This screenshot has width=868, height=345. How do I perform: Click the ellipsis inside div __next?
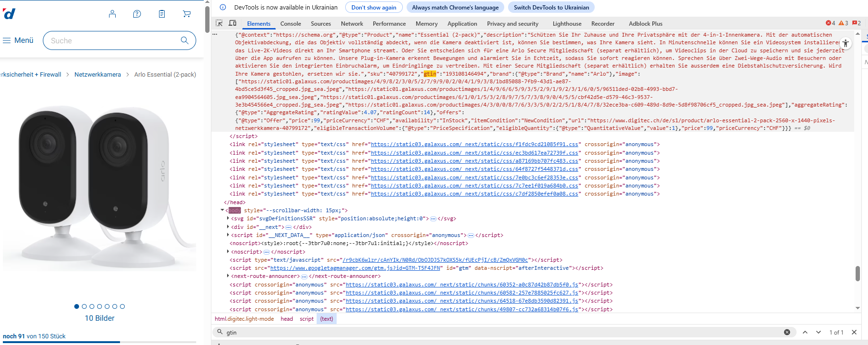click(289, 227)
